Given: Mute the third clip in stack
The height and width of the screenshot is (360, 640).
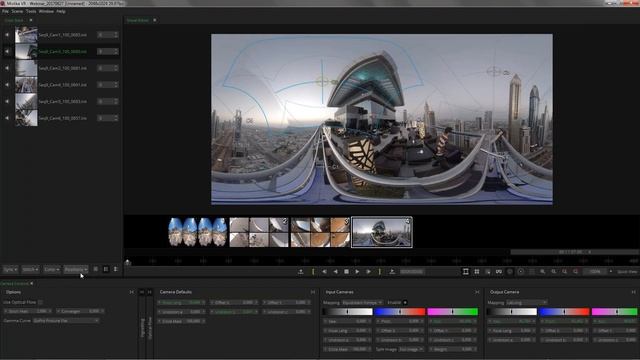Looking at the screenshot, I should coord(7,68).
